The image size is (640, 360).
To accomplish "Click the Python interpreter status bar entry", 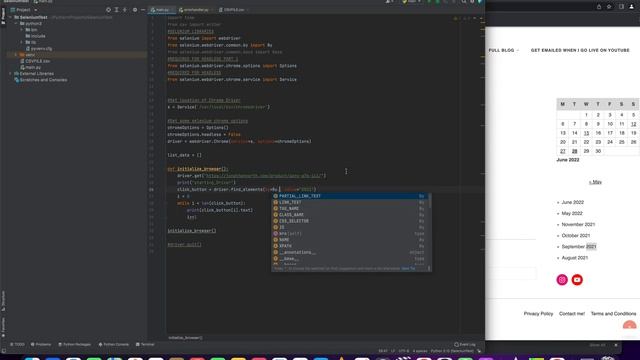I will pyautogui.click(x=452, y=351).
